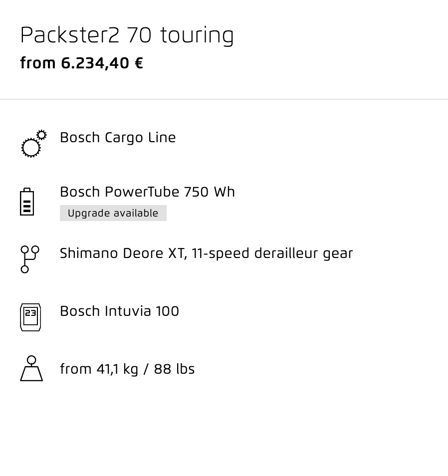Click the motor gear cog icon

click(31, 147)
